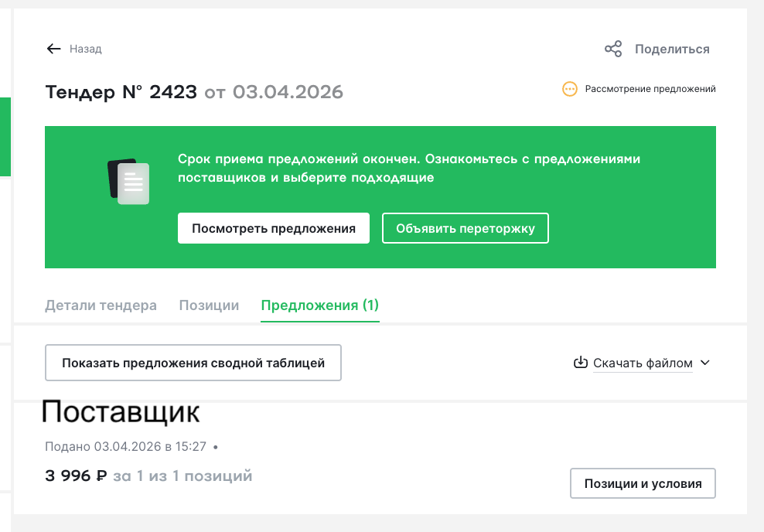The width and height of the screenshot is (764, 532).
Task: Open the Позиции tab
Action: 209,305
